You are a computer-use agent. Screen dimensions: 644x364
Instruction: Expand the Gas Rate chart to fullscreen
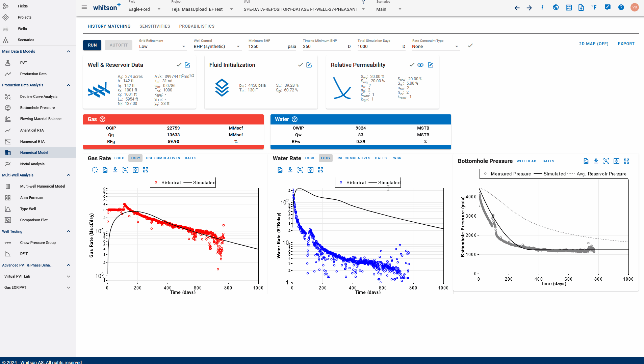[x=146, y=170]
